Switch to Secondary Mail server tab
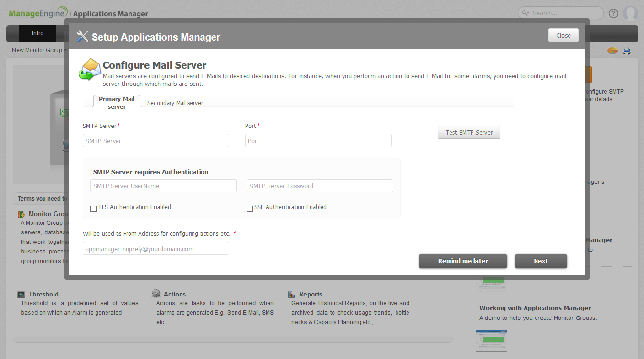The image size is (644, 359). [175, 103]
